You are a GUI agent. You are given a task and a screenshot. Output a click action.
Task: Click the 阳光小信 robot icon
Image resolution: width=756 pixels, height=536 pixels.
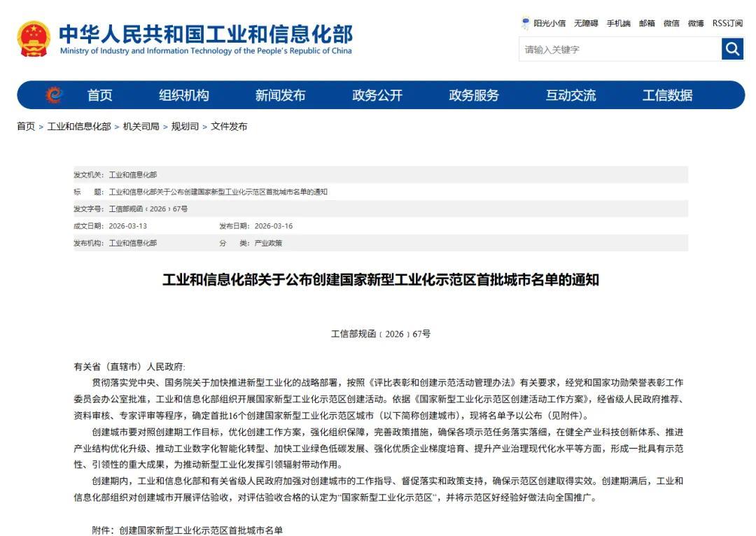pos(526,22)
